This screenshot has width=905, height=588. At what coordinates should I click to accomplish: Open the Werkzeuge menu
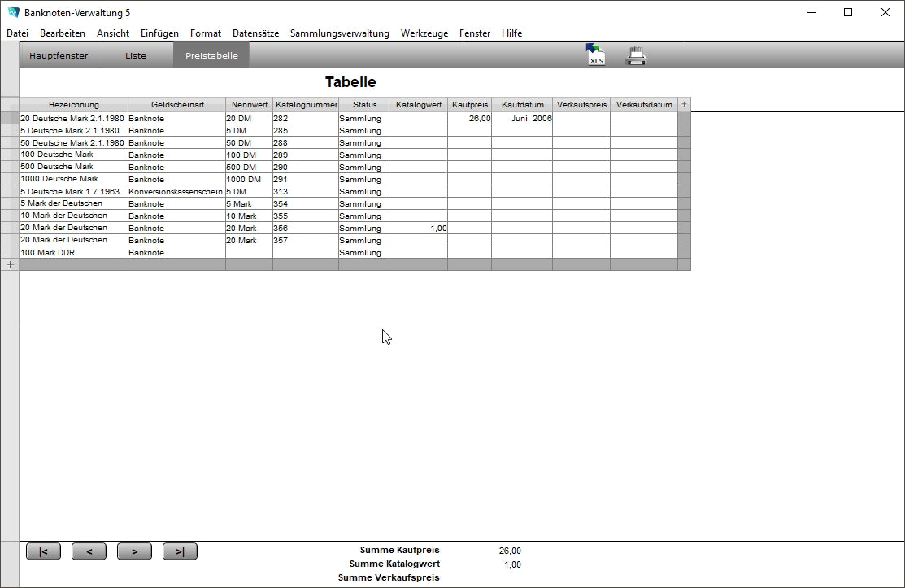coord(424,33)
